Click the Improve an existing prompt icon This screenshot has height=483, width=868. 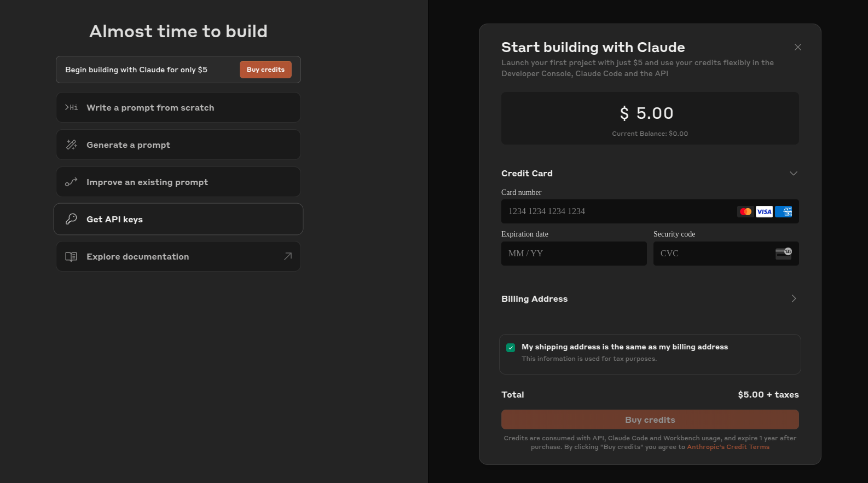pos(71,182)
